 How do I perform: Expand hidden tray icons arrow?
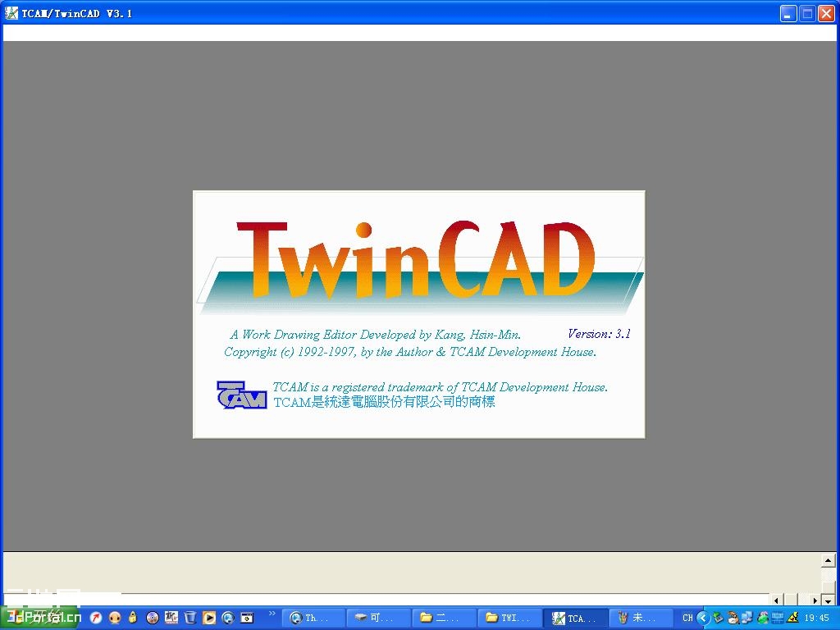703,619
